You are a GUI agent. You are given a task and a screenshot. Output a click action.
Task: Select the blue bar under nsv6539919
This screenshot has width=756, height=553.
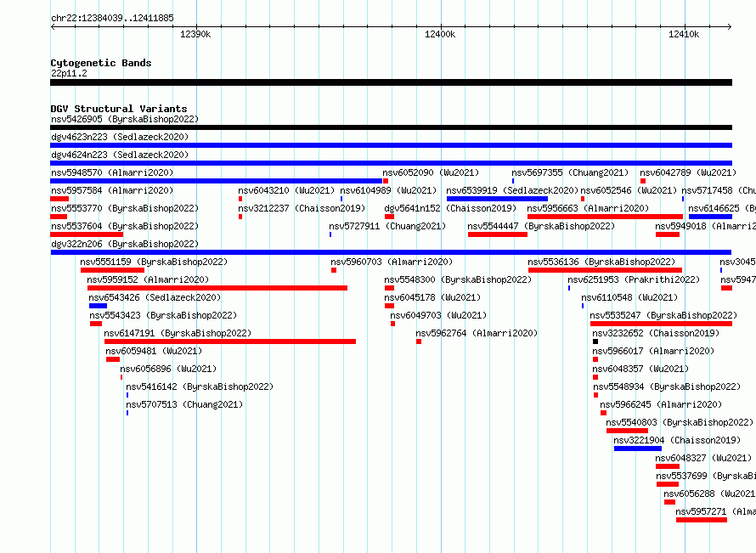pyautogui.click(x=497, y=199)
